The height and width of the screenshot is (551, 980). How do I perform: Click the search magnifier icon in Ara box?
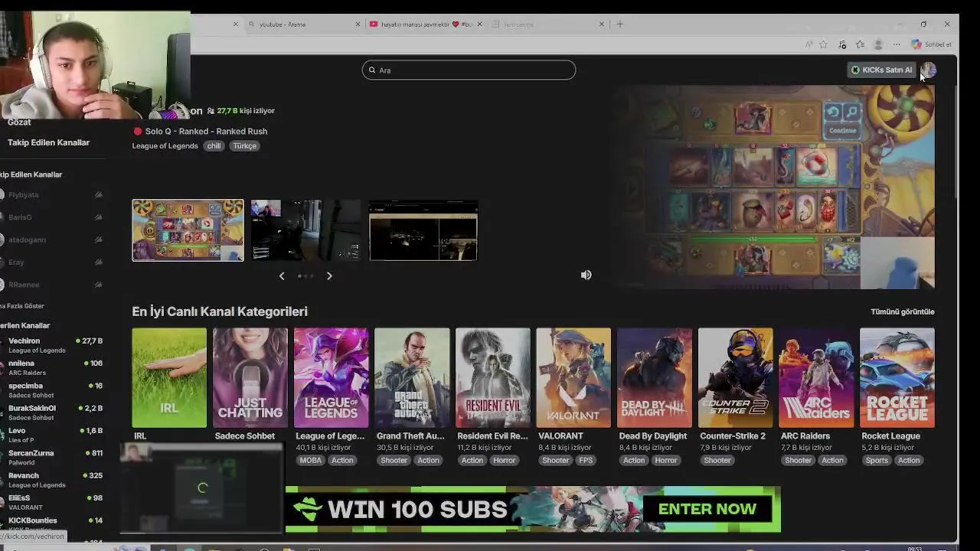pyautogui.click(x=372, y=70)
